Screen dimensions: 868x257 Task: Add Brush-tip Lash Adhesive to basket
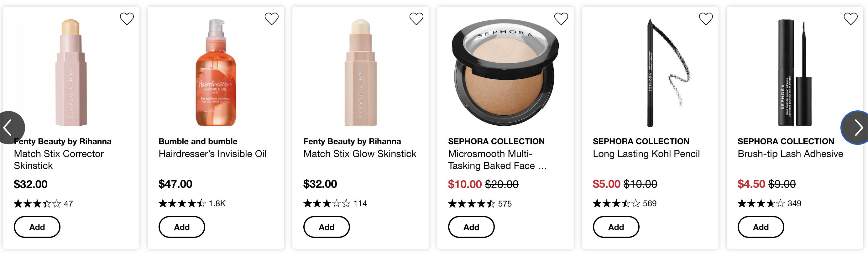(761, 227)
